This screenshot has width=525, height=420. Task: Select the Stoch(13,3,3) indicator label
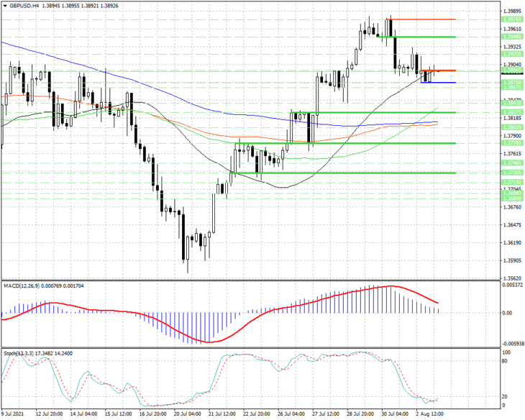click(x=19, y=353)
